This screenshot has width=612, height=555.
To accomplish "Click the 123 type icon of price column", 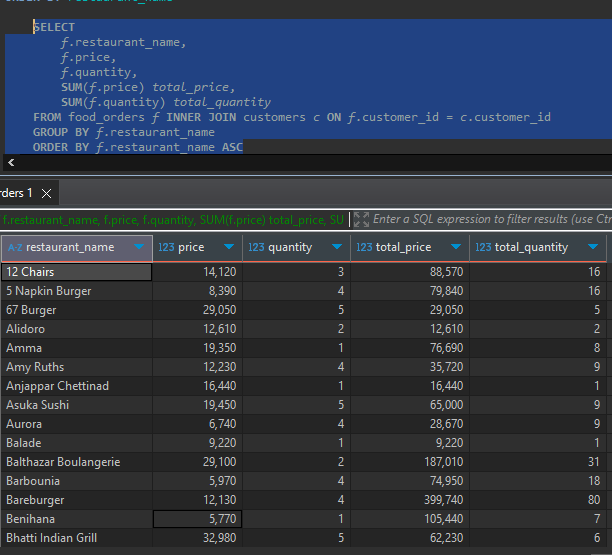I will [166, 247].
